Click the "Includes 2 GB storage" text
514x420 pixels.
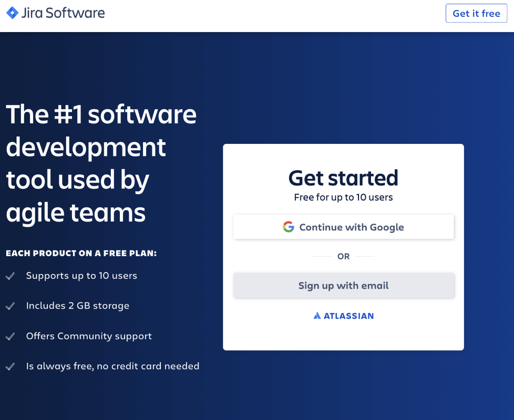78,306
